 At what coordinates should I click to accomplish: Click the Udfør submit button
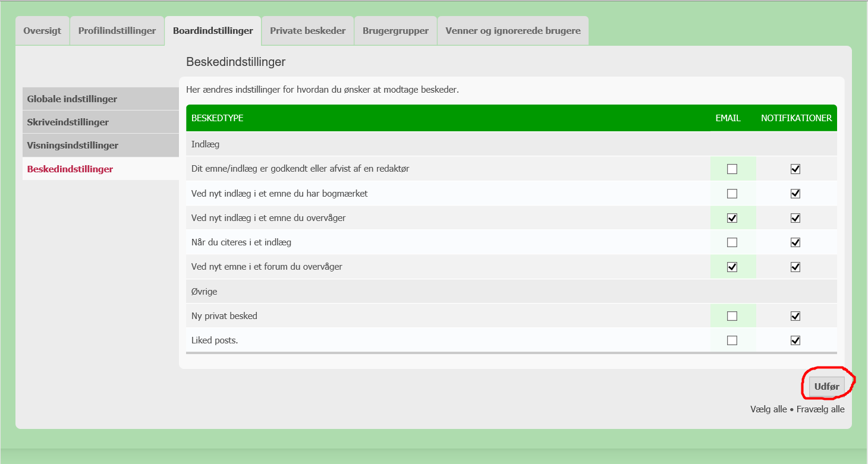pyautogui.click(x=826, y=387)
